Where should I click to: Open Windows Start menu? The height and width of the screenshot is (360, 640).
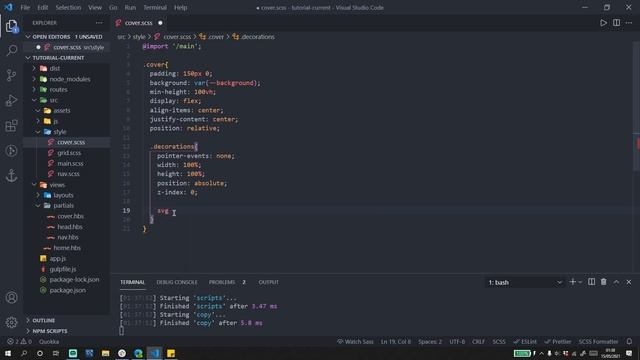click(8, 353)
